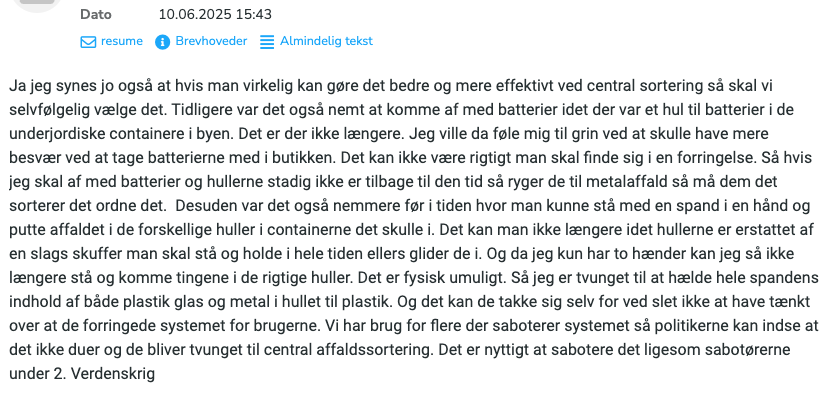
Task: Click the opening words 'Ja jeg synes'
Action: (44, 87)
